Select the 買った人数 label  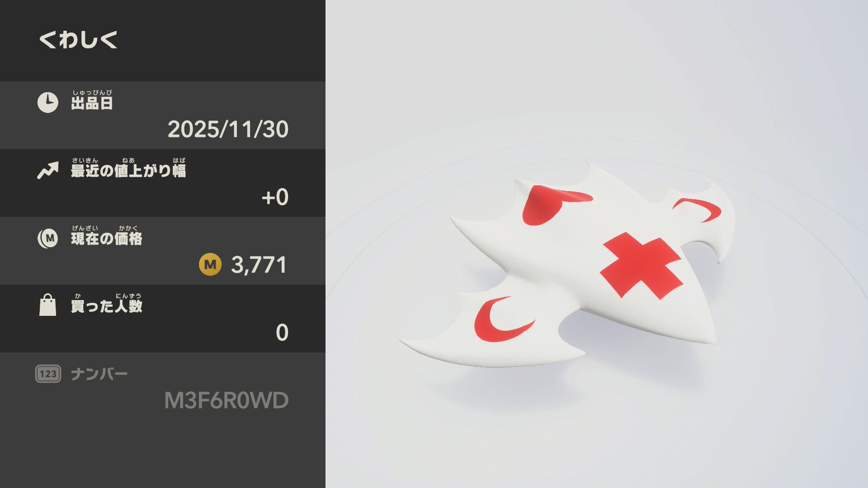[107, 306]
